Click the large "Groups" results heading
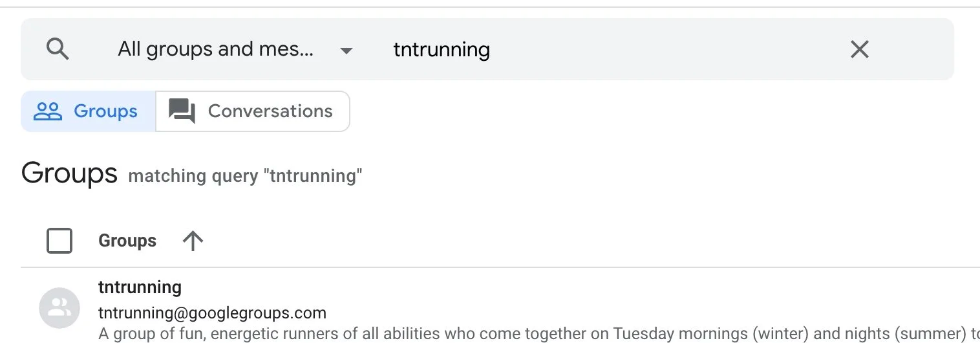 [x=69, y=173]
